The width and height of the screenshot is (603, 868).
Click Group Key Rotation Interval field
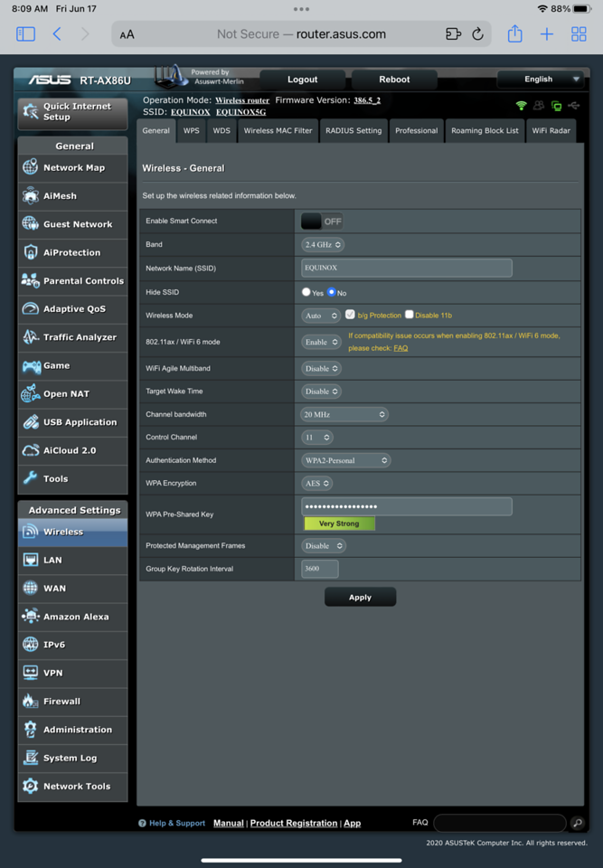pos(319,569)
